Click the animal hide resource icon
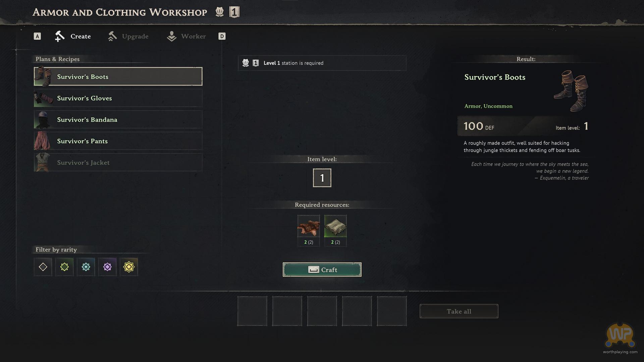The height and width of the screenshot is (362, 644). pyautogui.click(x=309, y=226)
